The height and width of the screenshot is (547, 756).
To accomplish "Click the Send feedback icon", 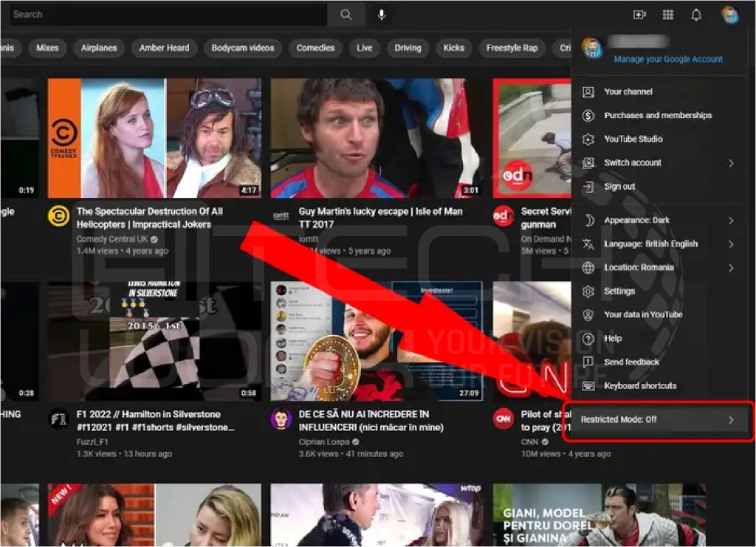I will click(588, 362).
